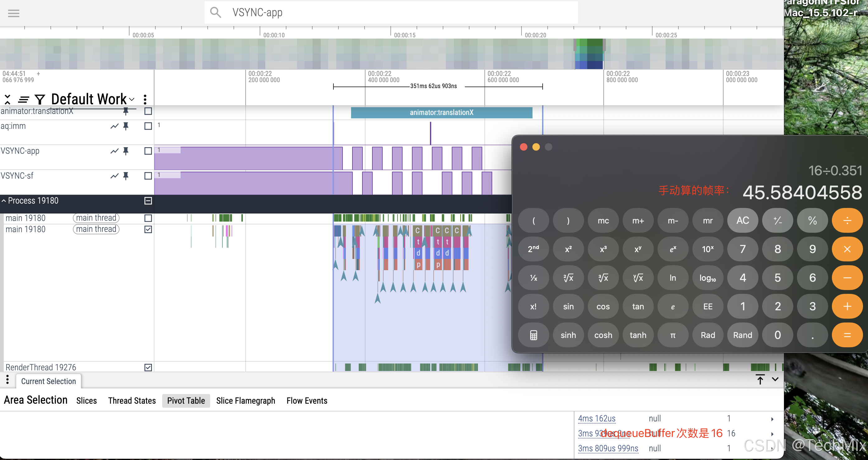Move bottom panel up with the arrow icon
868x460 pixels.
tap(760, 379)
